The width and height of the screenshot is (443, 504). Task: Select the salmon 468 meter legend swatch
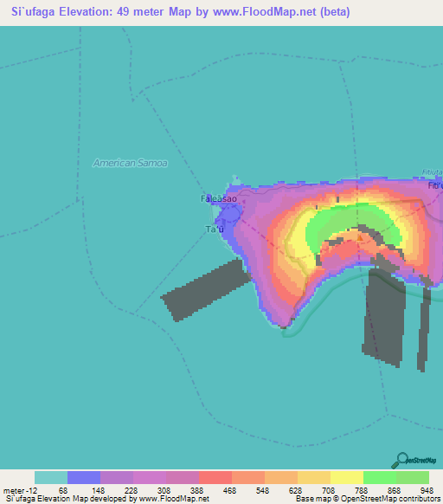pyautogui.click(x=248, y=477)
